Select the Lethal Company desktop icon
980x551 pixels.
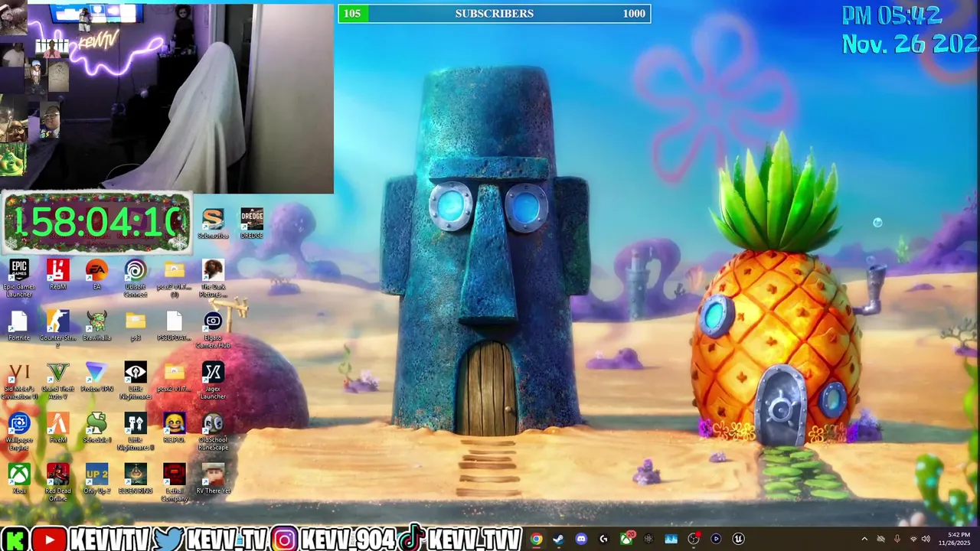tap(174, 483)
